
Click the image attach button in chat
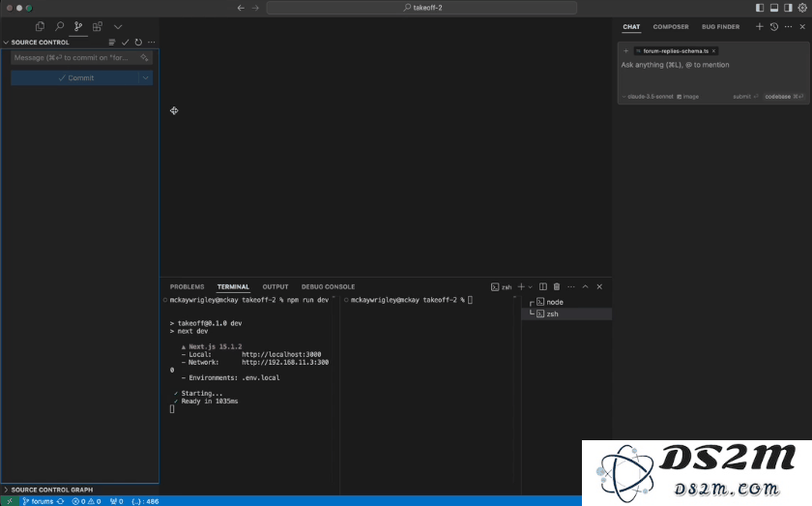coord(687,97)
